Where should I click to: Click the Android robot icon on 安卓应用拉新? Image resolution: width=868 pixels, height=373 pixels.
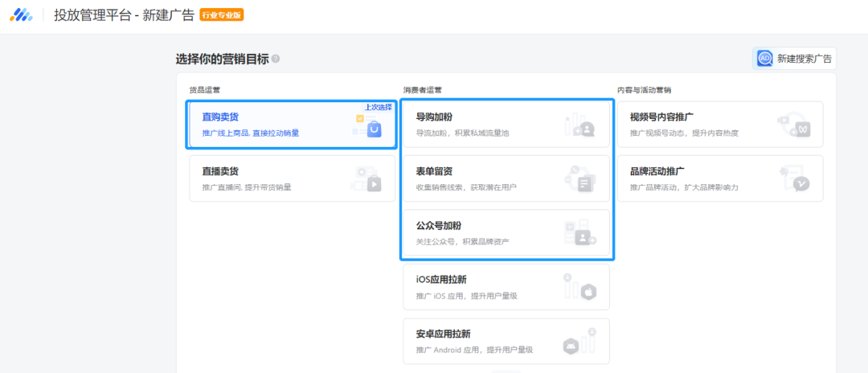click(x=570, y=346)
